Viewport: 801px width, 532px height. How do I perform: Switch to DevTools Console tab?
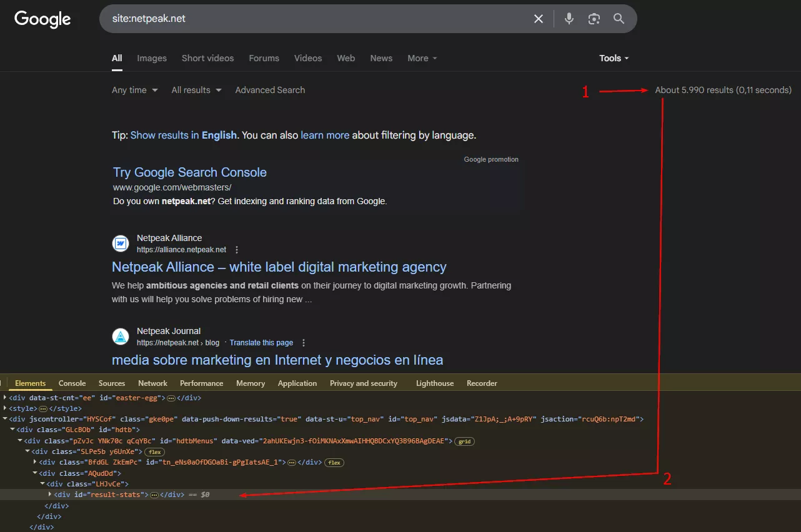coord(72,383)
